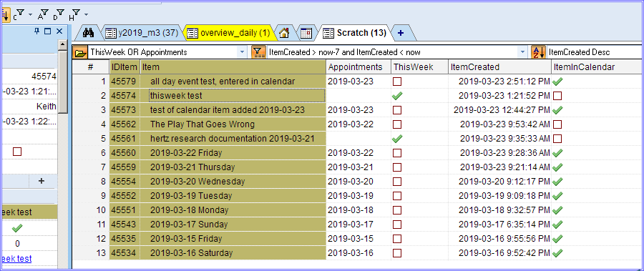Open the Home tab
644x271 pixels.
284,33
